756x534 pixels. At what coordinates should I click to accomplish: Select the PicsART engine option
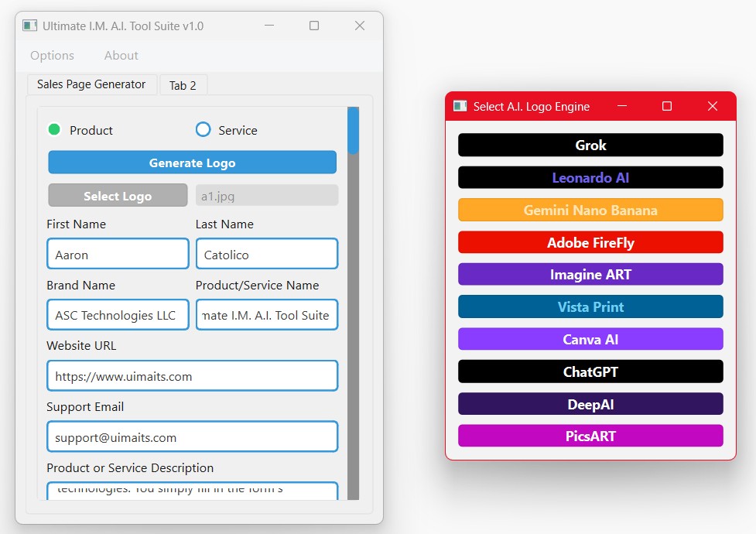coord(590,436)
